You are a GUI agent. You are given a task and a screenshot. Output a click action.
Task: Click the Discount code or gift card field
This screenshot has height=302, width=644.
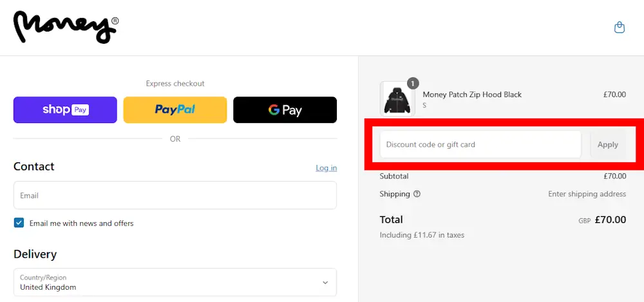[480, 145]
